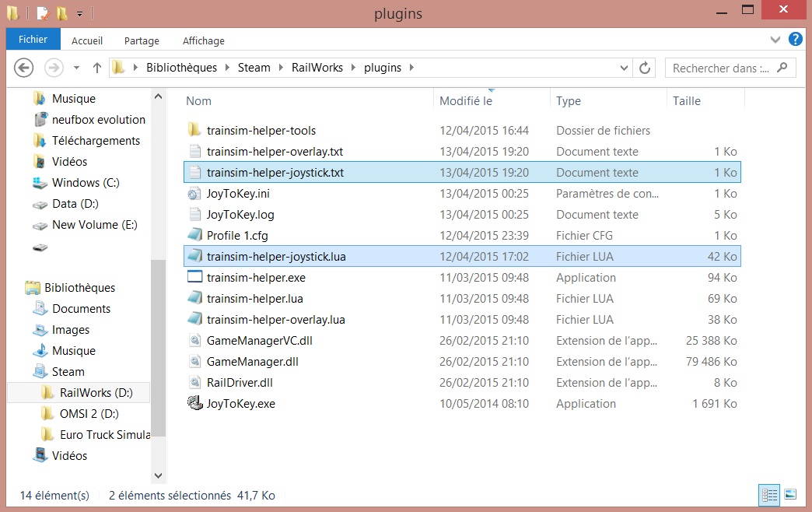Expand the arrow after Steam in path
812x512 pixels.
(x=281, y=68)
